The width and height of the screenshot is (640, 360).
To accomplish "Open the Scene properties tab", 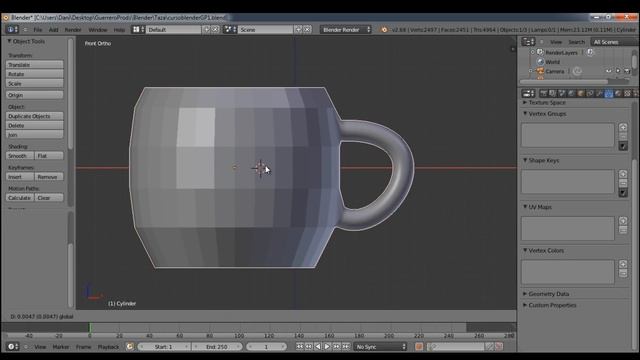I will coord(562,93).
